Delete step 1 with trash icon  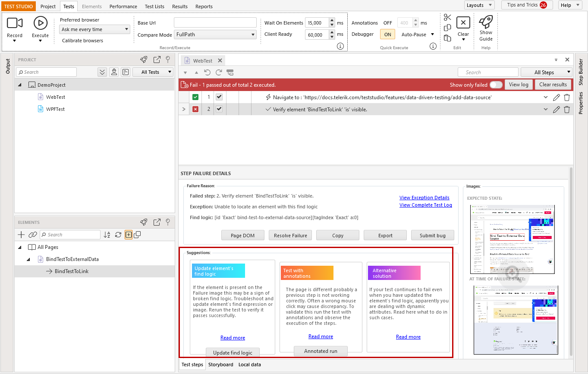point(567,97)
